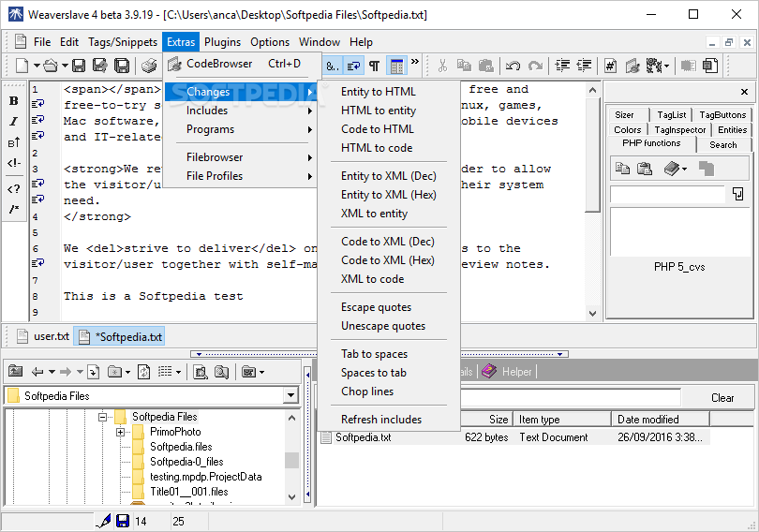
Task: Click the file browser back arrow icon
Action: coord(37,372)
